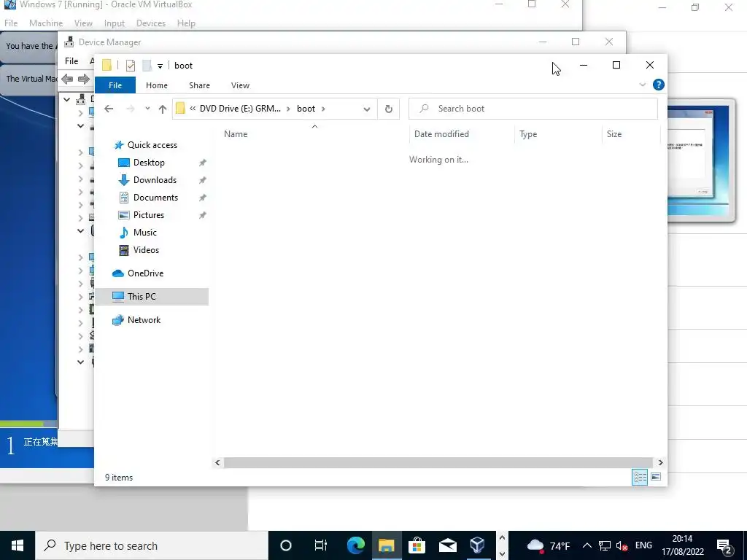The height and width of the screenshot is (560, 747).
Task: Open Mail app from taskbar
Action: (x=447, y=545)
